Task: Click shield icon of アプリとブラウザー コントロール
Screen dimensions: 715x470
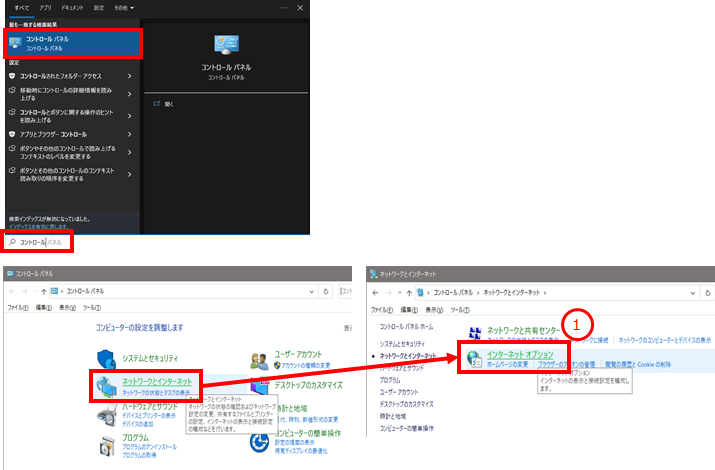Action: 12,134
